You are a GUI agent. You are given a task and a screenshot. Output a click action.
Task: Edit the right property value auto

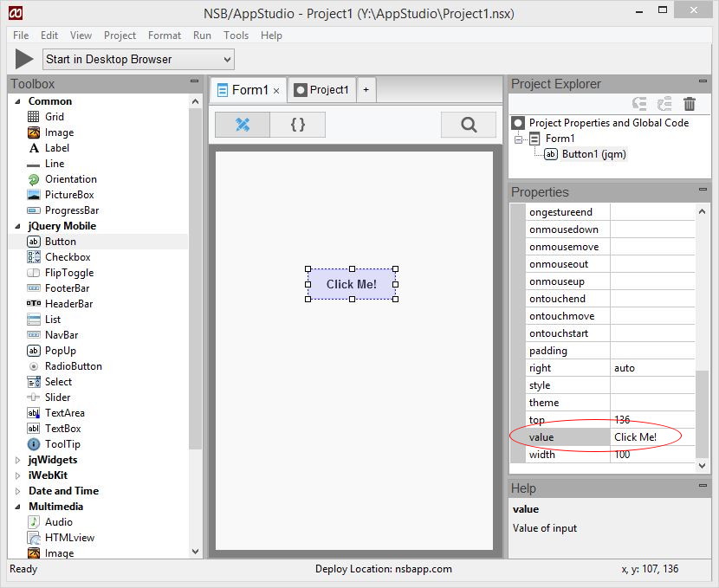(x=652, y=368)
